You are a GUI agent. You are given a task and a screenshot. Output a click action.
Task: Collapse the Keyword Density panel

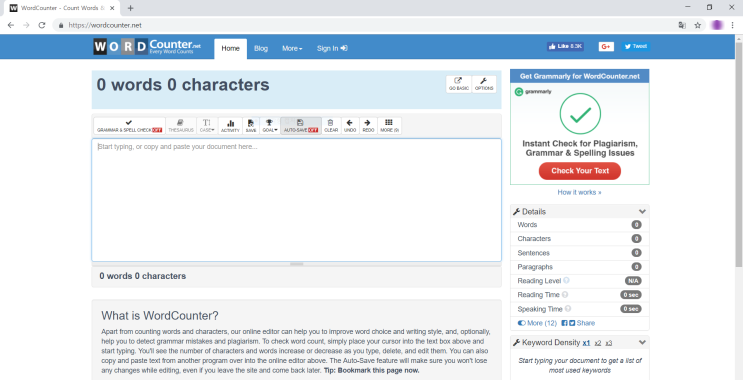pyautogui.click(x=642, y=343)
